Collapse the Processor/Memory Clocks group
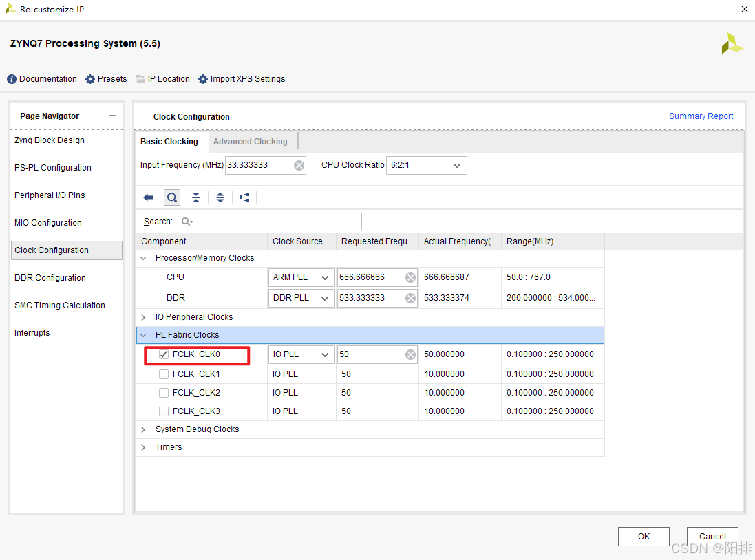The height and width of the screenshot is (560, 755). [143, 258]
